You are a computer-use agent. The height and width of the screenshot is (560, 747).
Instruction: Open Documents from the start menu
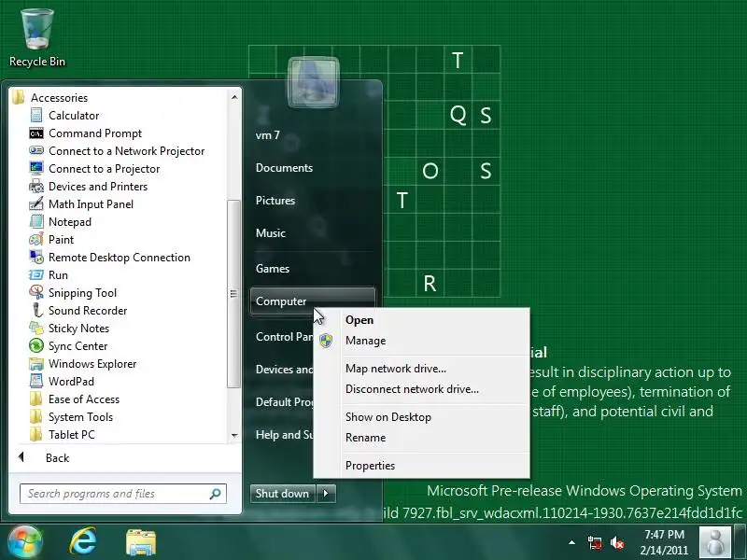(x=284, y=168)
